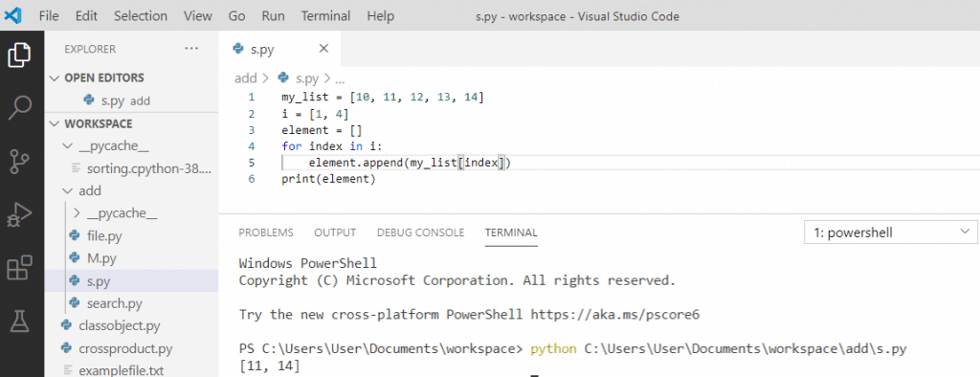This screenshot has height=377, width=980.
Task: Open the Search view in activity bar
Action: tap(20, 107)
